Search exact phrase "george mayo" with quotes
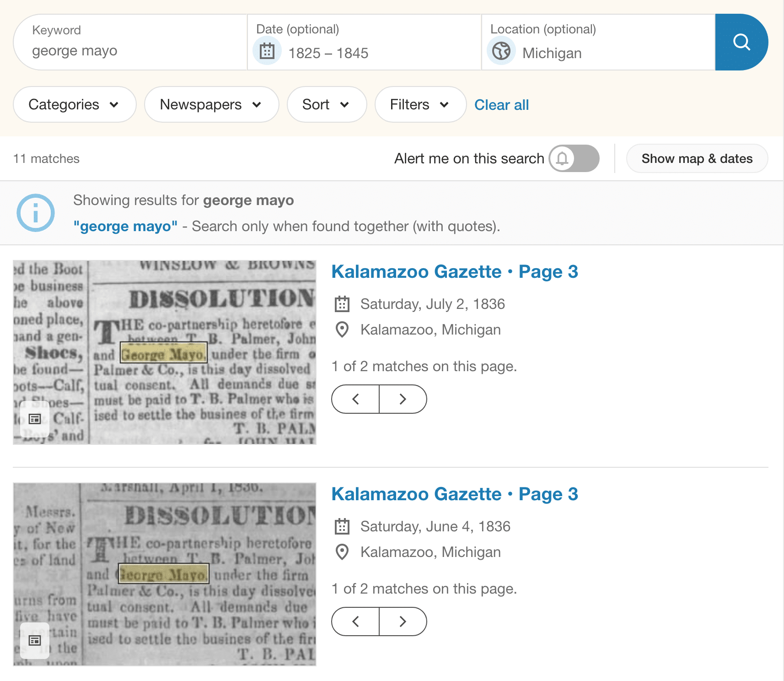 pos(125,226)
